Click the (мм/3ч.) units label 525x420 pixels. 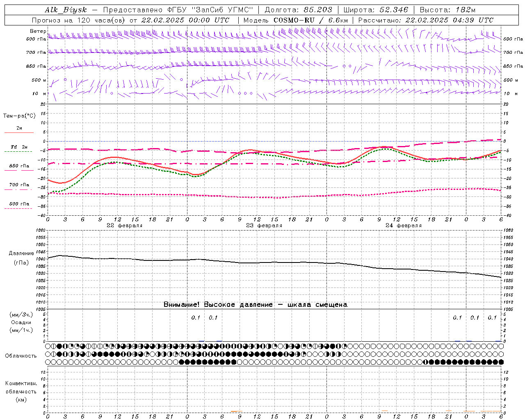(21, 315)
